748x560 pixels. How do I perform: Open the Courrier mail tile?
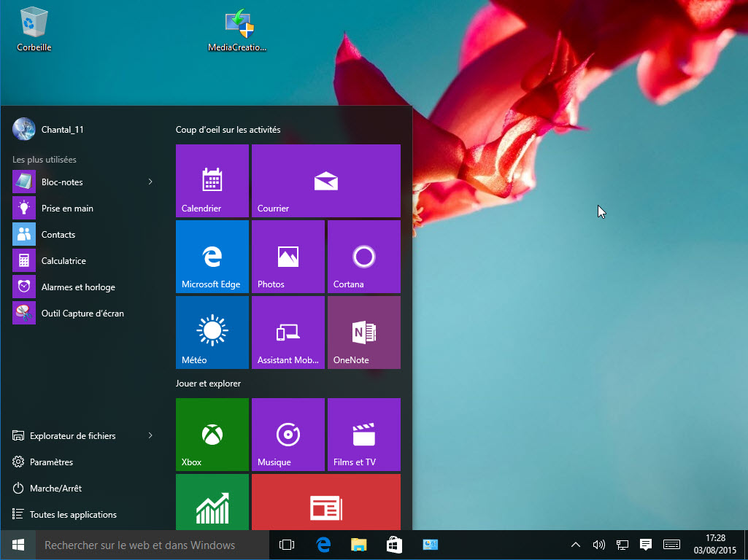pyautogui.click(x=325, y=181)
